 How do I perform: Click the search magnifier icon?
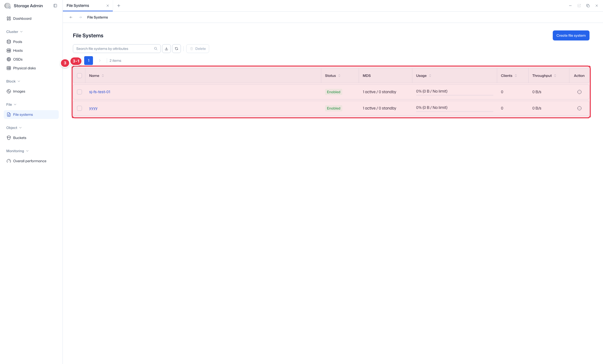pyautogui.click(x=156, y=49)
